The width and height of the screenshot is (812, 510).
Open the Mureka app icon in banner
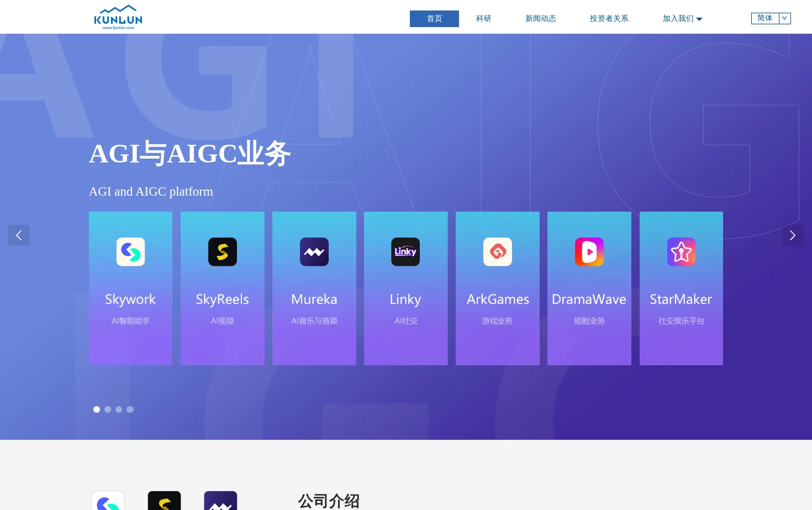pos(314,252)
